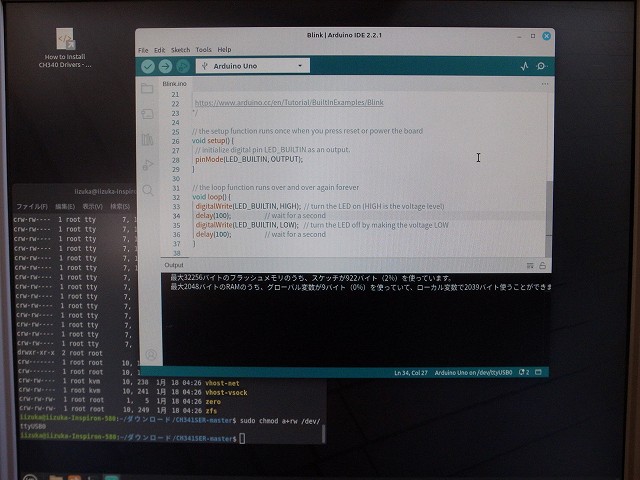Open the Sketchbook folder sidebar icon

[x=147, y=88]
